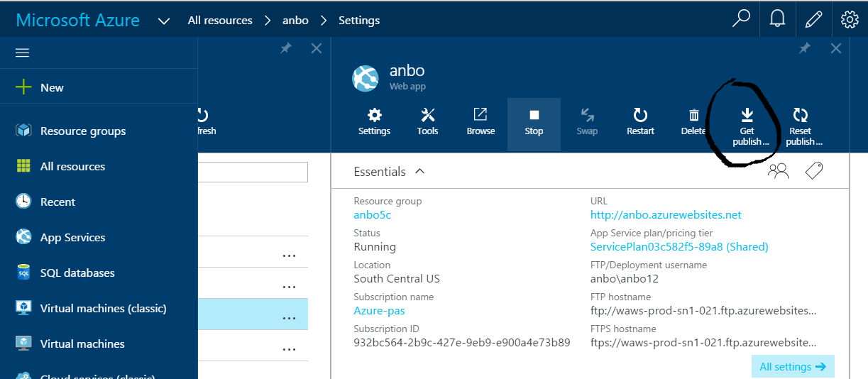
Task: Open the search magnifier in the top bar
Action: [x=741, y=20]
